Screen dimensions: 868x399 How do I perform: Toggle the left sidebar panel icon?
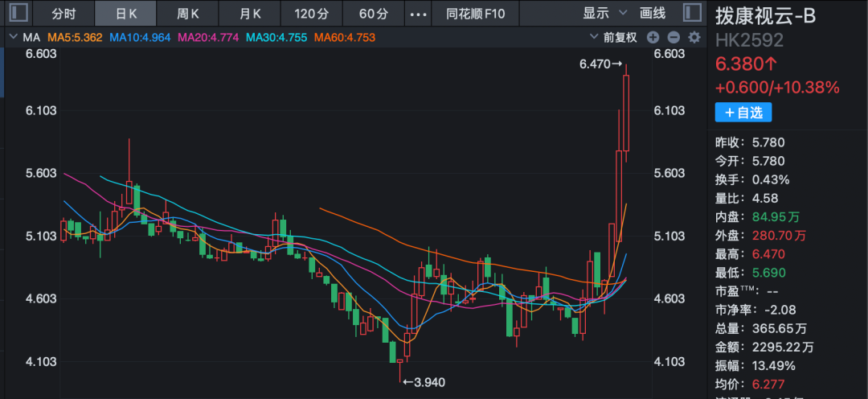click(19, 13)
